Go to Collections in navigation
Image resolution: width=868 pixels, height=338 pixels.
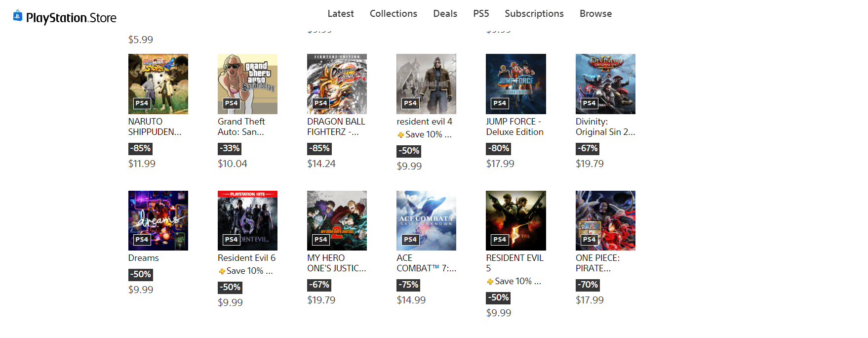click(393, 14)
